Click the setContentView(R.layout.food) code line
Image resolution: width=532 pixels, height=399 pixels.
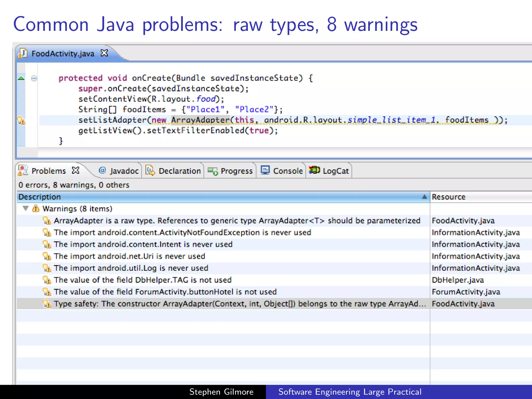(x=151, y=99)
